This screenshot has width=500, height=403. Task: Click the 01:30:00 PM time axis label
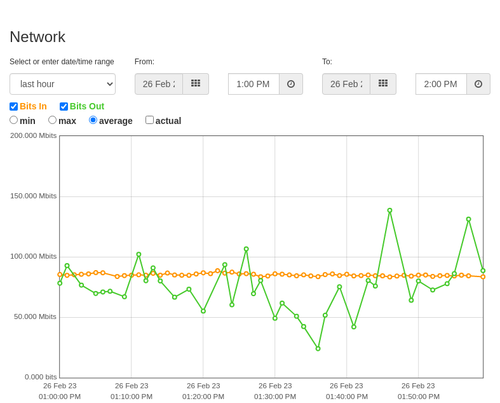(x=275, y=397)
